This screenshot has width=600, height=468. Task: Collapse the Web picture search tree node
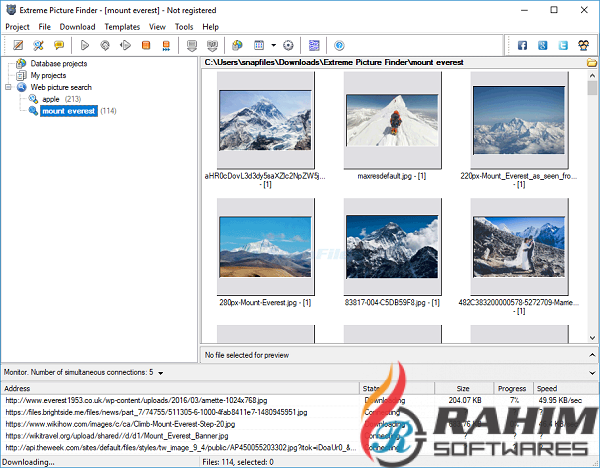(9, 87)
